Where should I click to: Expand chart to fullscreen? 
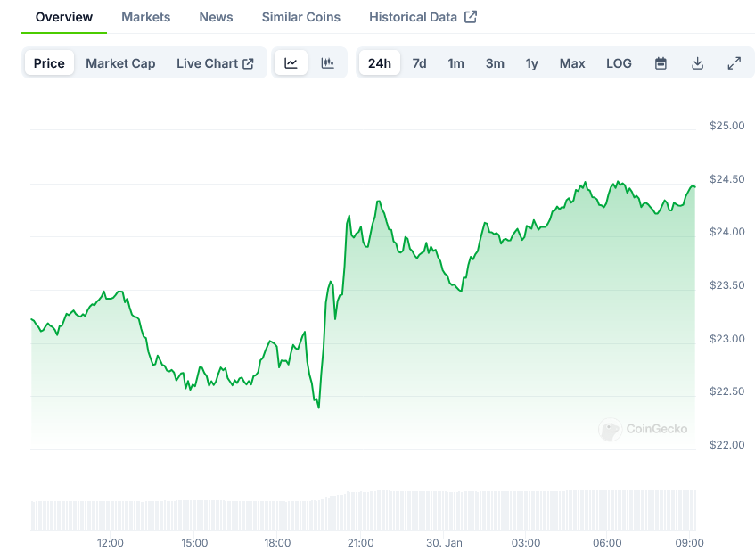[734, 63]
